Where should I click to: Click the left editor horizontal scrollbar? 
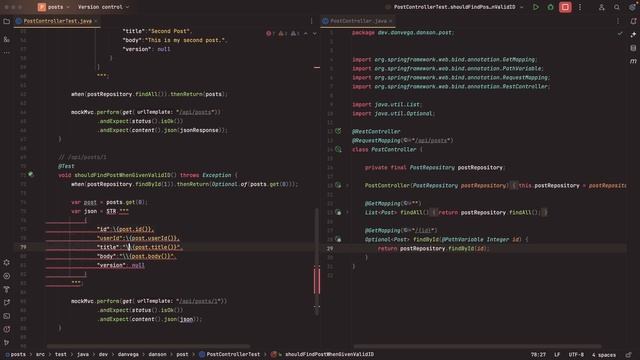(148, 346)
